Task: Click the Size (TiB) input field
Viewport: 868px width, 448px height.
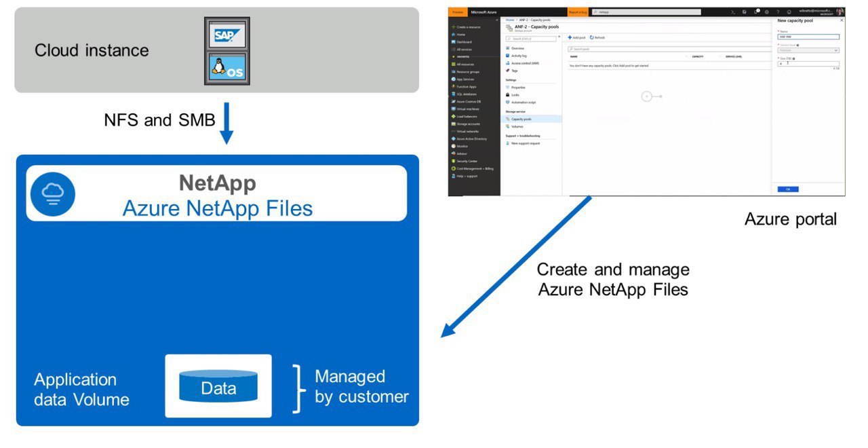Action: [808, 64]
